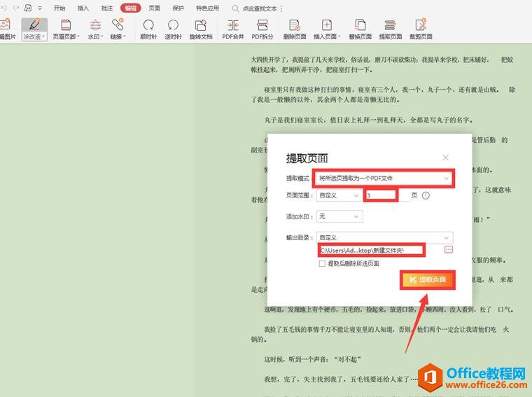
Task: Click the 提取页面 extract page toolbar icon
Action: [390, 25]
